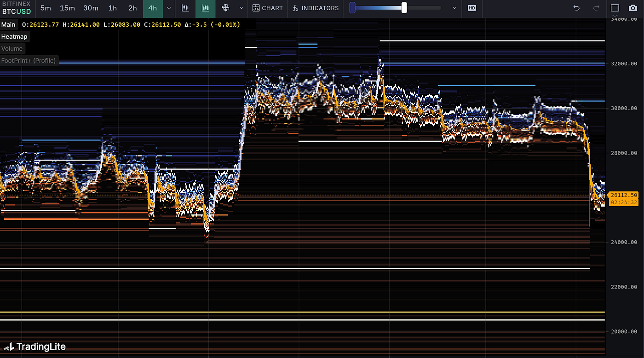Toggle the Heatmap layer label
644x358 pixels.
pyautogui.click(x=14, y=36)
